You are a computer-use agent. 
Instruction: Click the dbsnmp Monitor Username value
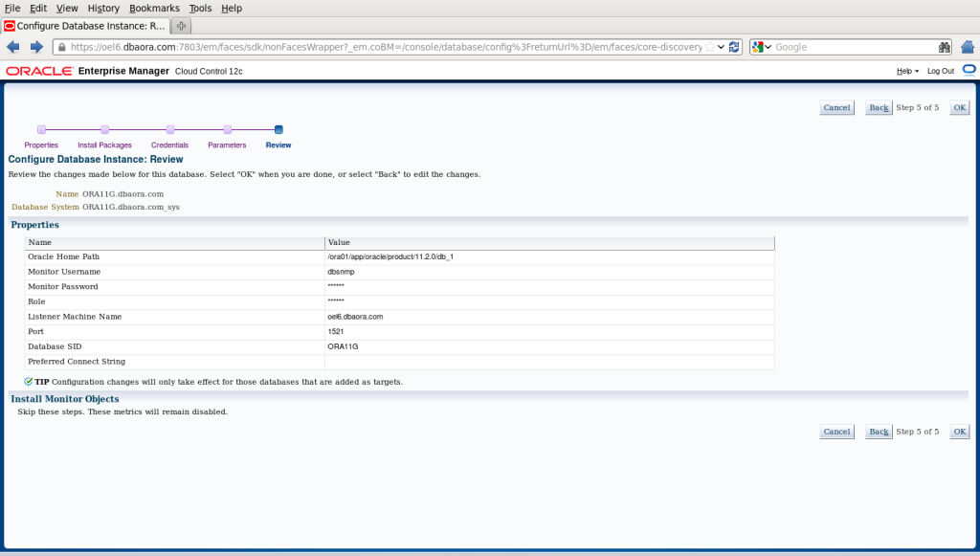tap(341, 272)
